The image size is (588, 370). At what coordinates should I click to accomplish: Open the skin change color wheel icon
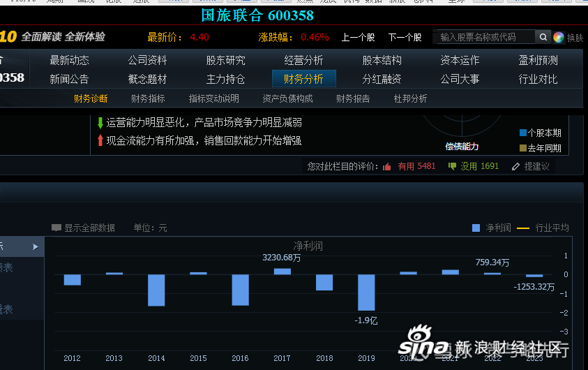click(559, 37)
